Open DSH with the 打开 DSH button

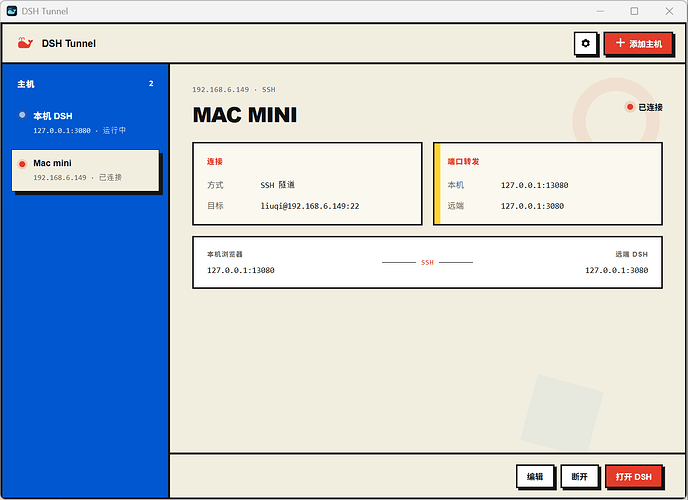[x=633, y=476]
